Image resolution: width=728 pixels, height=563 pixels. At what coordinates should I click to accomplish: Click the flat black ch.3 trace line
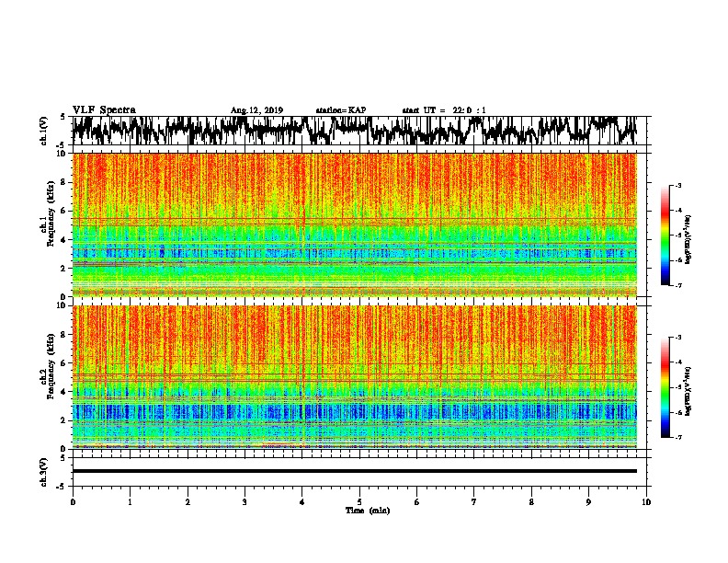coord(354,471)
